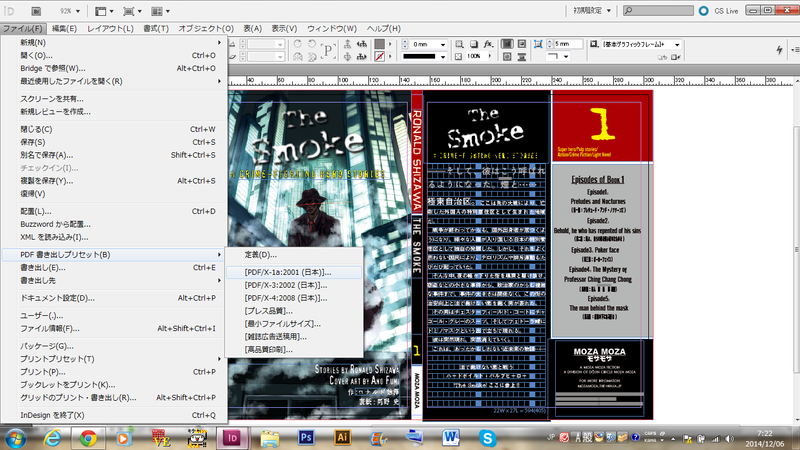Screen dimensions: 800x450
Task: Click the Quick Apply lightning icon
Action: 779,49
